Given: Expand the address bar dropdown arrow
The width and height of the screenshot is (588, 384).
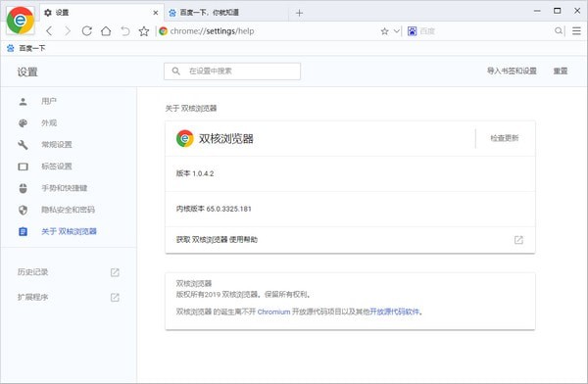Looking at the screenshot, I should 396,31.
